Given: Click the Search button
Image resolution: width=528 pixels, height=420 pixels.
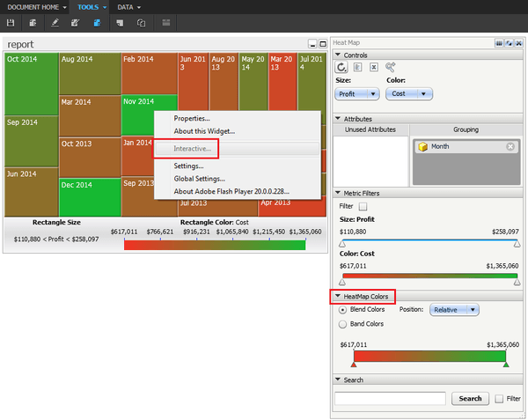Looking at the screenshot, I should [470, 399].
